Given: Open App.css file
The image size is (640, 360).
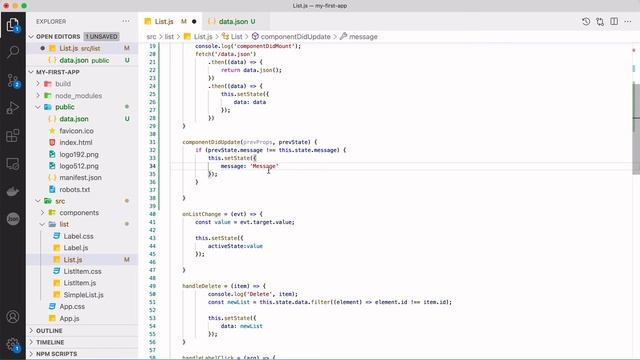Looking at the screenshot, I should point(72,306).
